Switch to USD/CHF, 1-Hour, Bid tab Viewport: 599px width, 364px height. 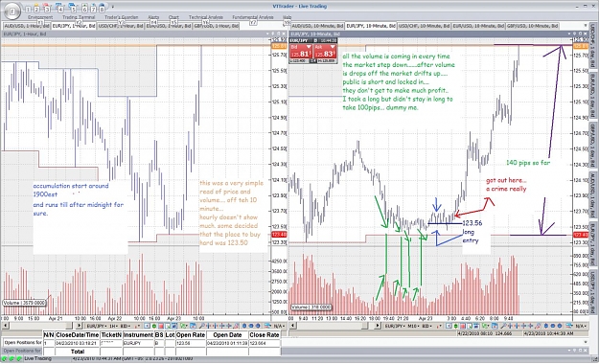click(x=121, y=26)
